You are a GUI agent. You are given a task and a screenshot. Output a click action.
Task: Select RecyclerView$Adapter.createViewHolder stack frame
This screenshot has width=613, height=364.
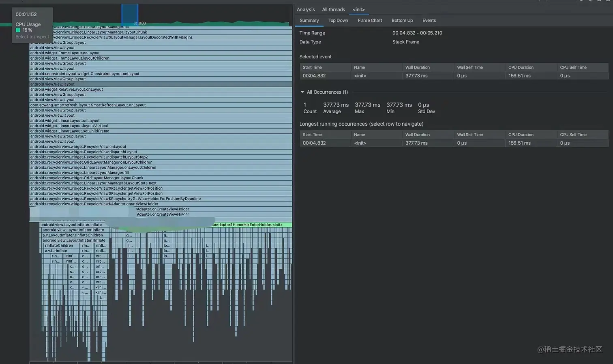point(161,204)
